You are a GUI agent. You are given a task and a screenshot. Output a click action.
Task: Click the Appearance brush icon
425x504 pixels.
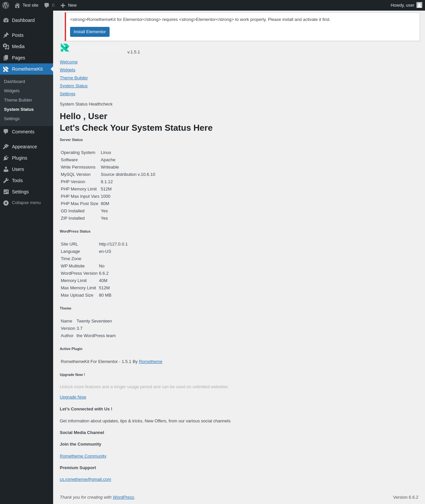6,147
